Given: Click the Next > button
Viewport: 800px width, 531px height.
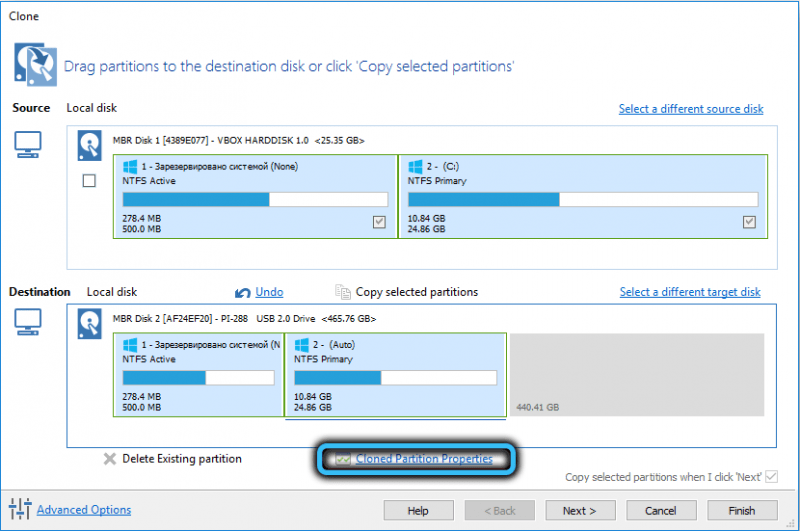Looking at the screenshot, I should [580, 511].
